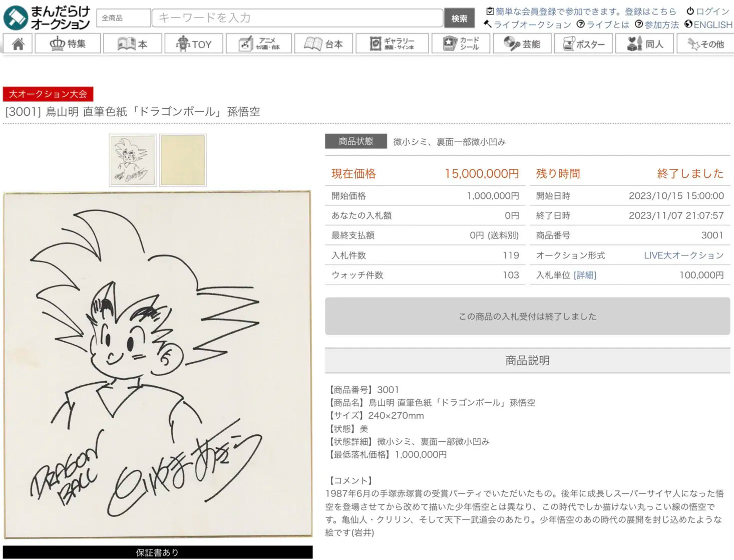Click the 検索 search button
734x560 pixels.
click(x=459, y=19)
